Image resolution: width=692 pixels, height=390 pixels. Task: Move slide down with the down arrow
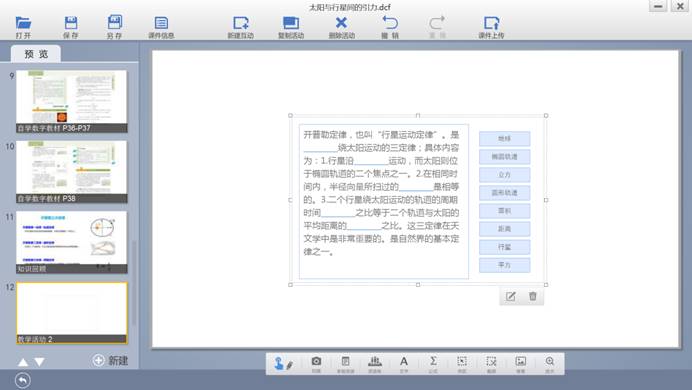[x=39, y=362]
